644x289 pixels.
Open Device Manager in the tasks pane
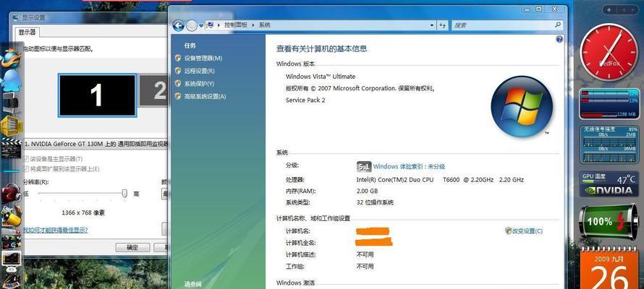(203, 59)
